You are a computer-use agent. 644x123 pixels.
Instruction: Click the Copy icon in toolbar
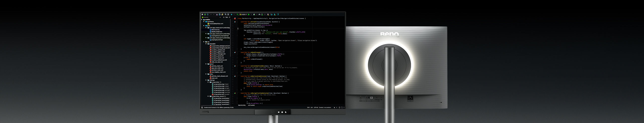pyautogui.click(x=220, y=15)
